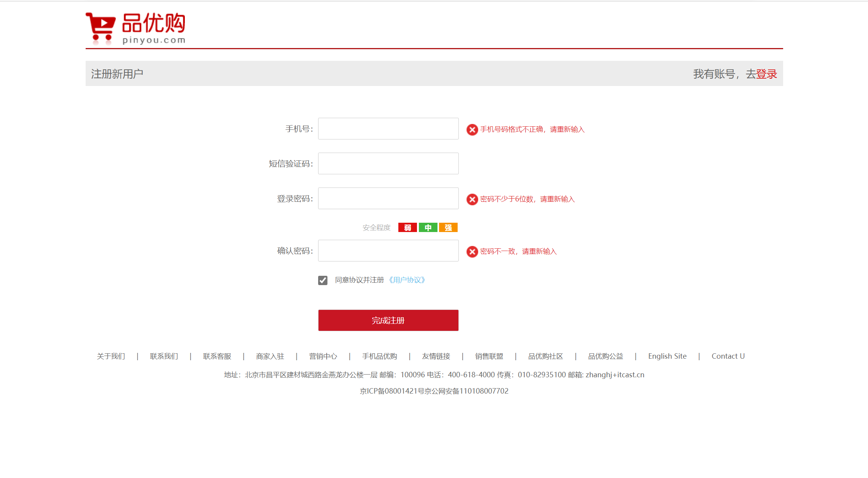Click the password length error icon
The width and height of the screenshot is (868, 478).
point(472,199)
